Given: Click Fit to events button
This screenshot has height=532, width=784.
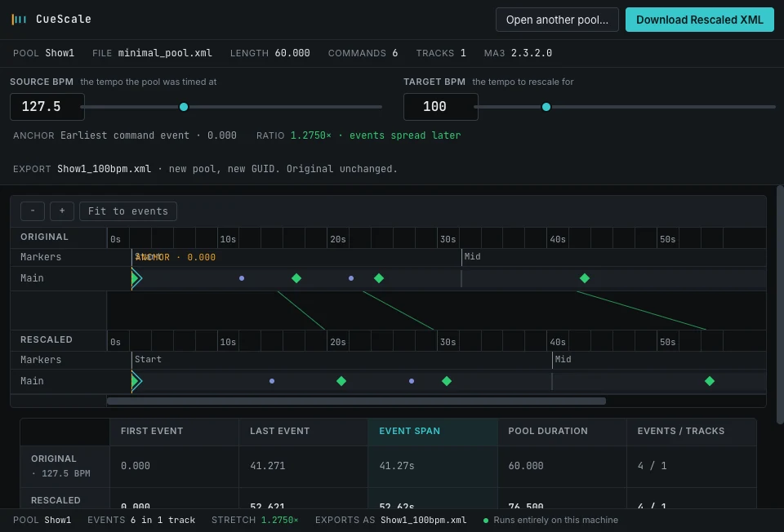Looking at the screenshot, I should click(128, 211).
